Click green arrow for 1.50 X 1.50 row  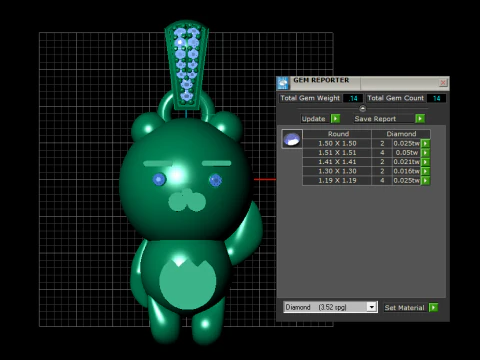click(425, 143)
